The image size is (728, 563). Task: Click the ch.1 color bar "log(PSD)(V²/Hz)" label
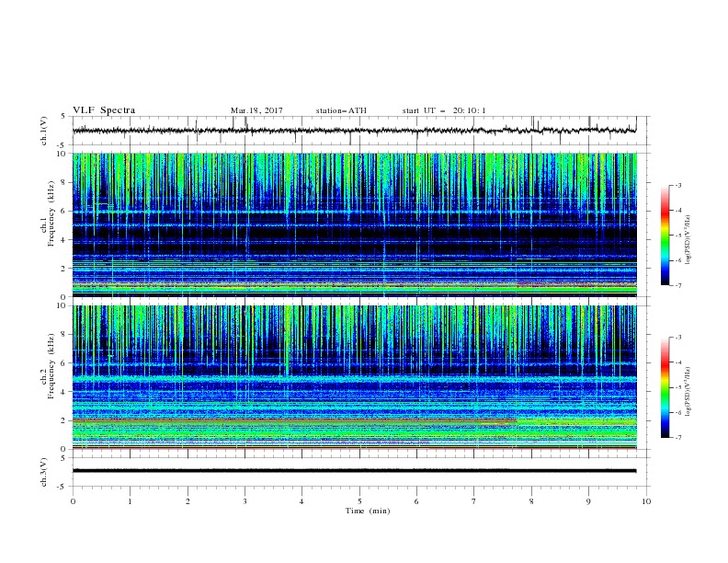pyautogui.click(x=688, y=240)
